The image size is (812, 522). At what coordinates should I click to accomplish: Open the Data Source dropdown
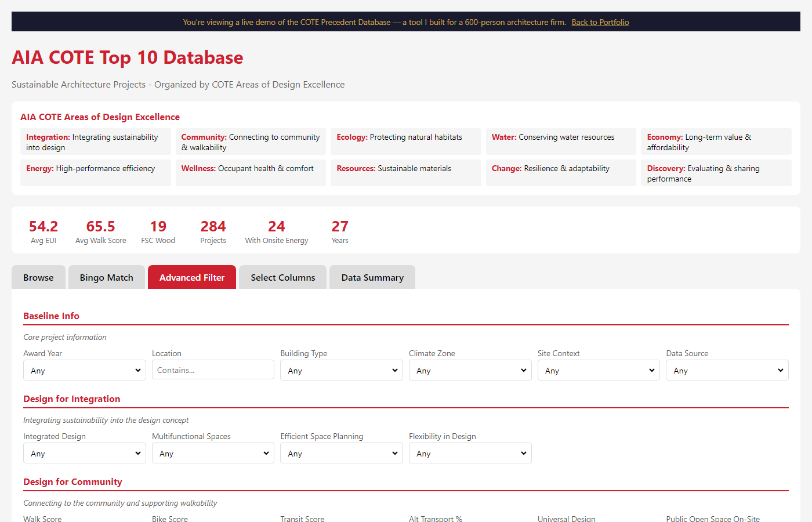click(x=727, y=370)
